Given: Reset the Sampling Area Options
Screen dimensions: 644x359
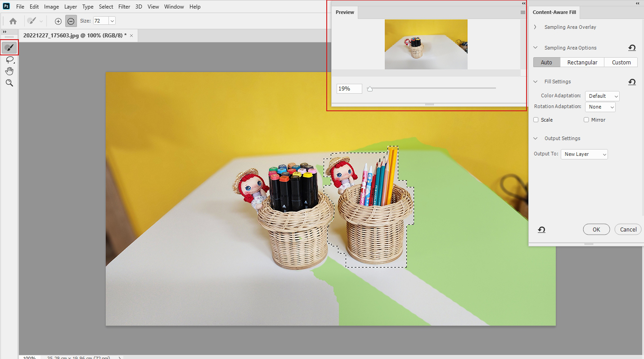Looking at the screenshot, I should (x=632, y=48).
